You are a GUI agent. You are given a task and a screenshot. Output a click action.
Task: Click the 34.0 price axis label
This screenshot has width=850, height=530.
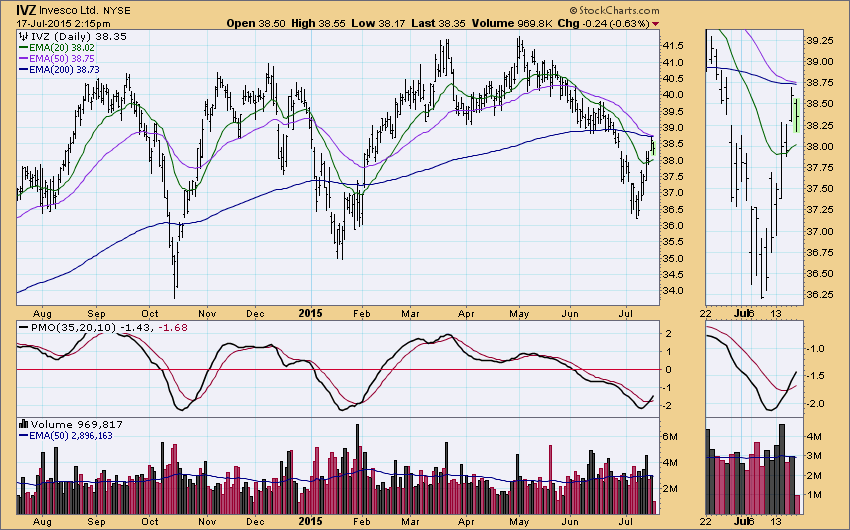click(673, 291)
